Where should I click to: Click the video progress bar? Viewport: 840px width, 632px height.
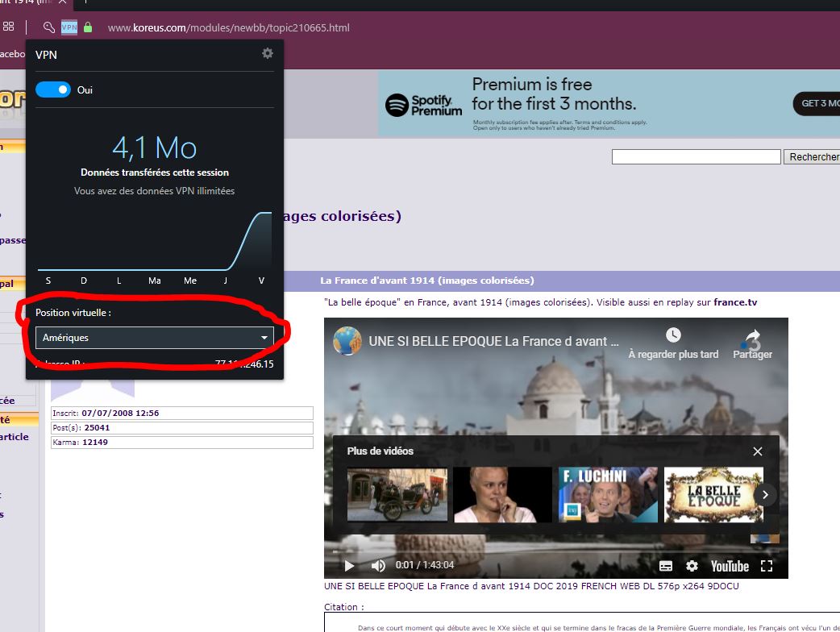click(x=555, y=551)
